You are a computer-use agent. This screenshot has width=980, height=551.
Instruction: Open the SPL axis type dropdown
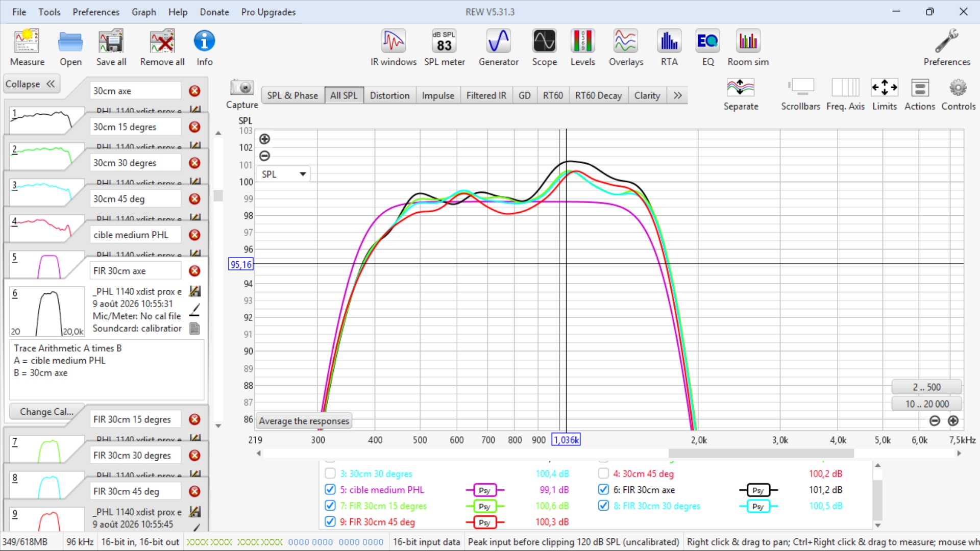(283, 174)
